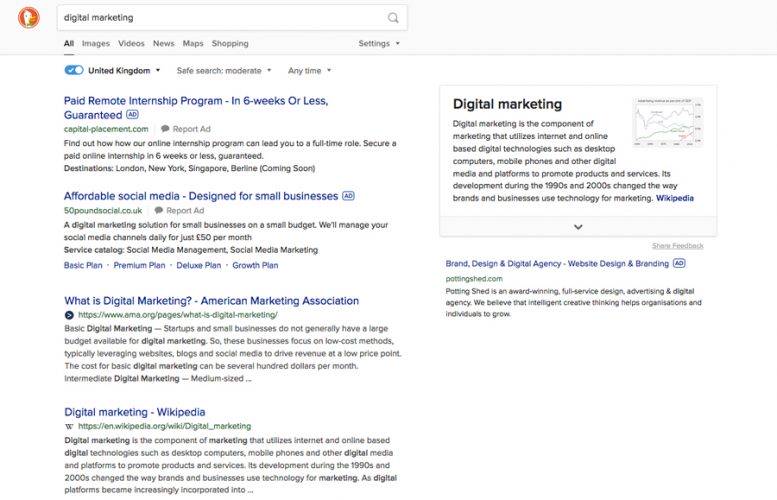Viewport: 777px width, 500px height.
Task: Open the Growth Plan sitelink
Action: coord(255,265)
